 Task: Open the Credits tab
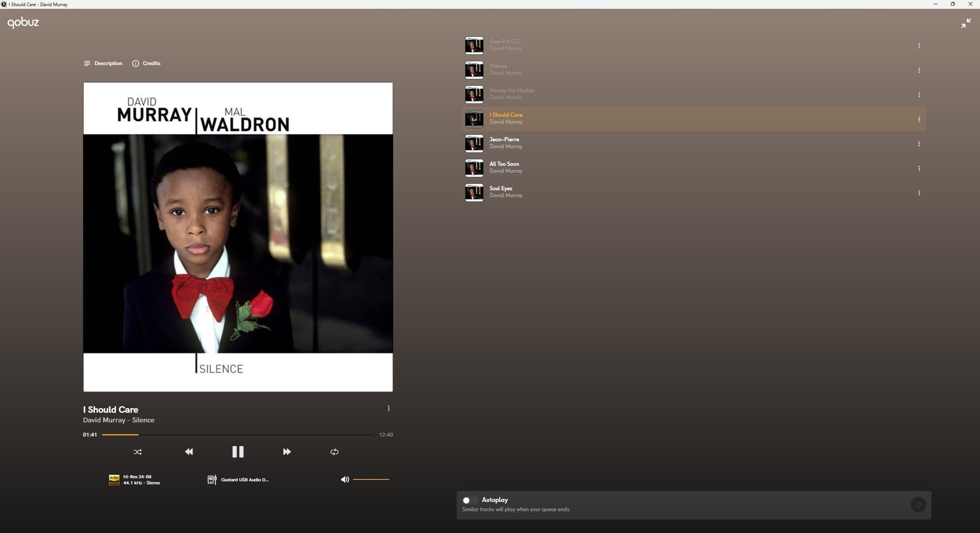146,63
